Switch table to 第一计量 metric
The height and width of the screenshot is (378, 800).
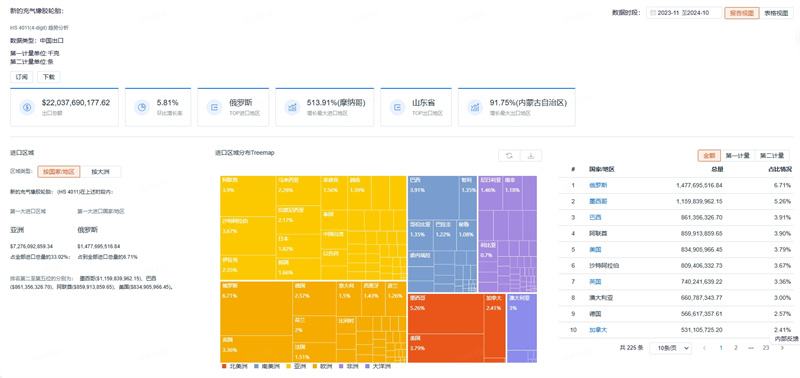tap(737, 156)
